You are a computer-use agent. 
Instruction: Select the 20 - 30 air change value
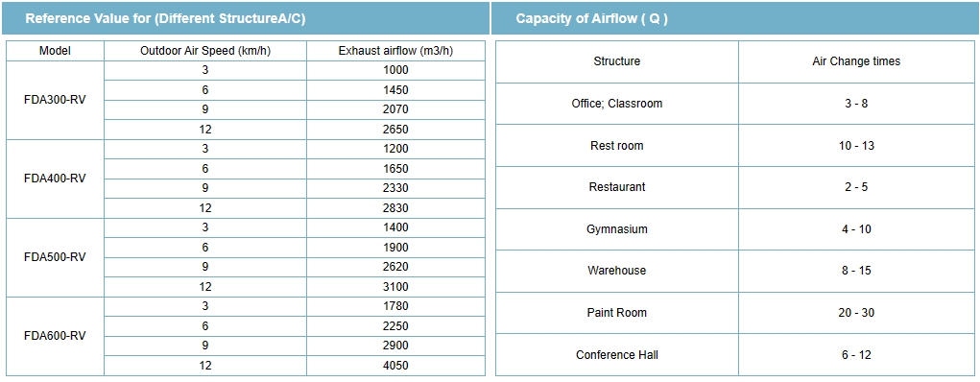(x=856, y=313)
